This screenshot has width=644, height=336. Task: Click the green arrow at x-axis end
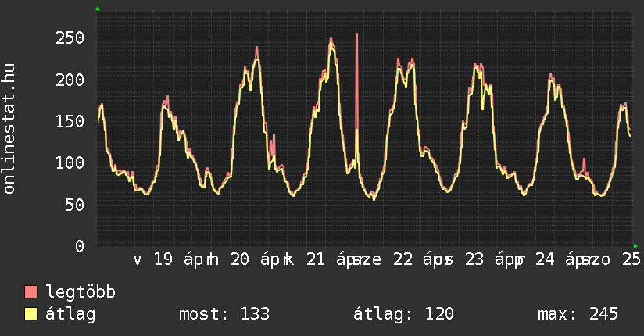(x=635, y=245)
